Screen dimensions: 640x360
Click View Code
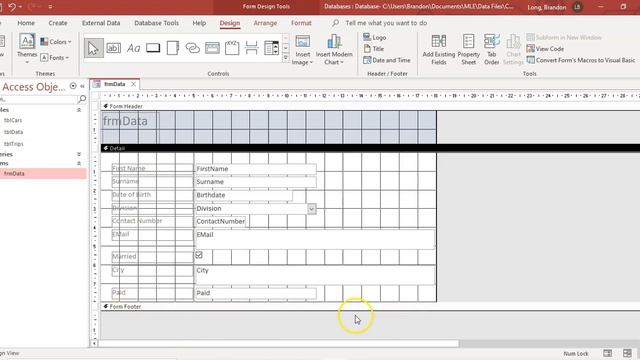(545, 49)
